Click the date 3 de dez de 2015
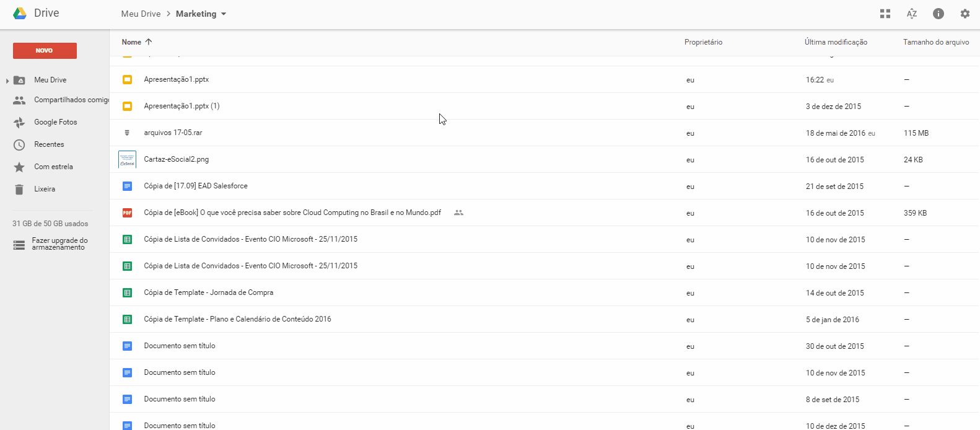The height and width of the screenshot is (430, 980). pos(833,107)
